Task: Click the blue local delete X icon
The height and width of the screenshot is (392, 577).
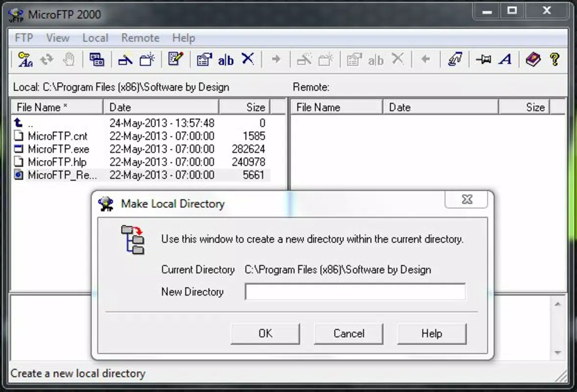Action: (x=248, y=59)
